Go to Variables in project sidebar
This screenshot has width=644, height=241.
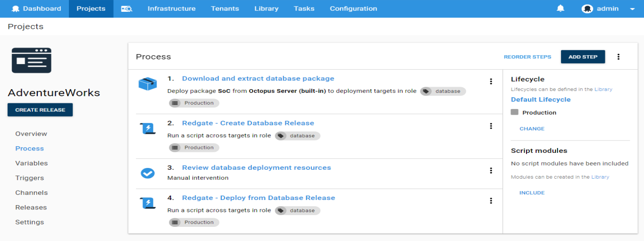[32, 163]
